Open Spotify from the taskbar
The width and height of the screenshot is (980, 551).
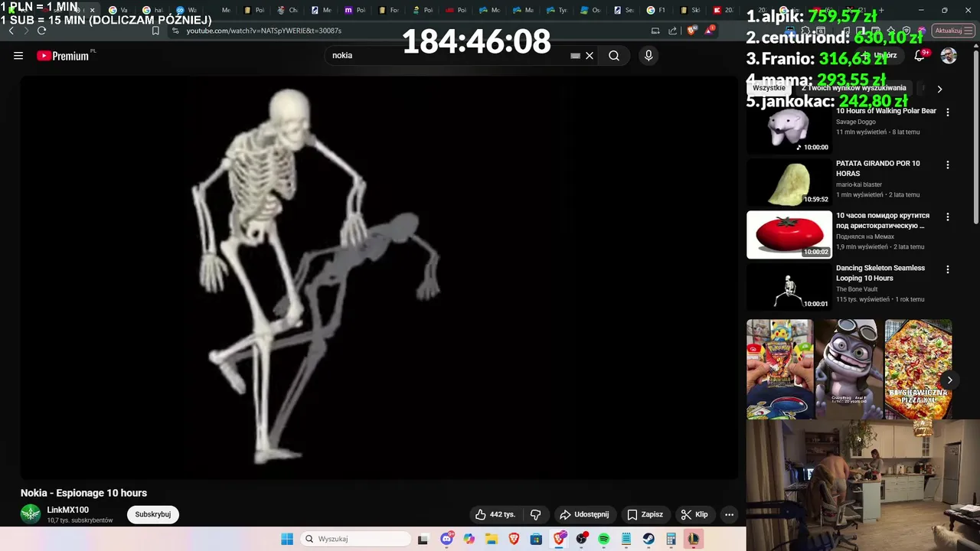tap(603, 539)
